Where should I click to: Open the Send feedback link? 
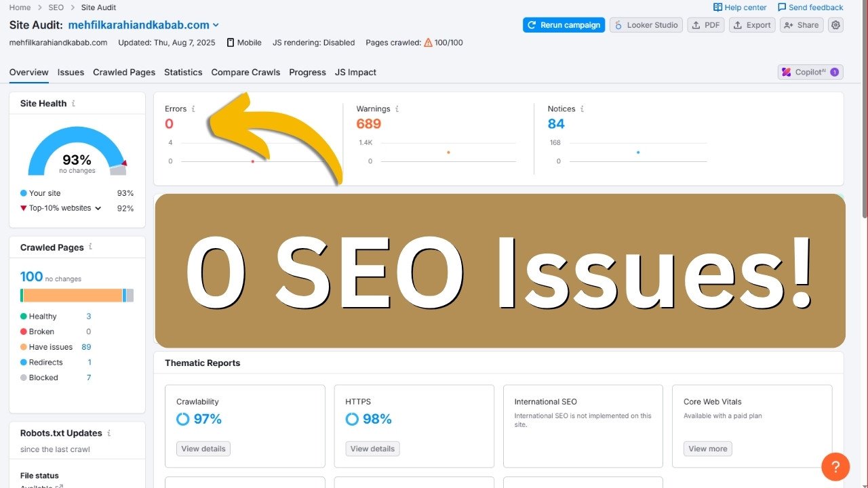[810, 7]
